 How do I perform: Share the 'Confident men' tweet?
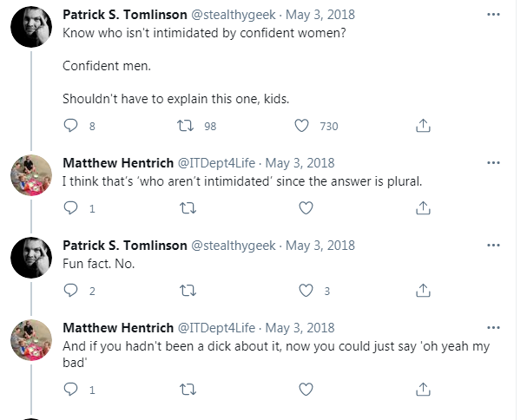coord(423,125)
